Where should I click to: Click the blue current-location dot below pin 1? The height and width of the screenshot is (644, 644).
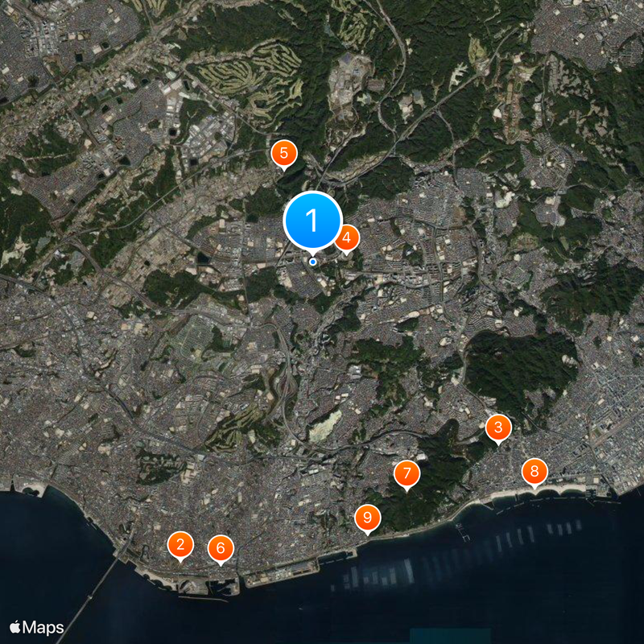(x=312, y=261)
